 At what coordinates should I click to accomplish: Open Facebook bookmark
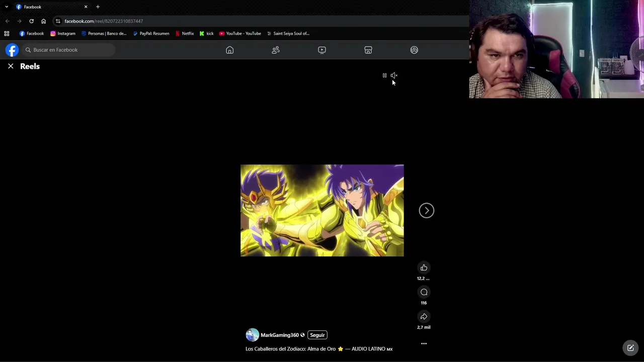pos(32,34)
